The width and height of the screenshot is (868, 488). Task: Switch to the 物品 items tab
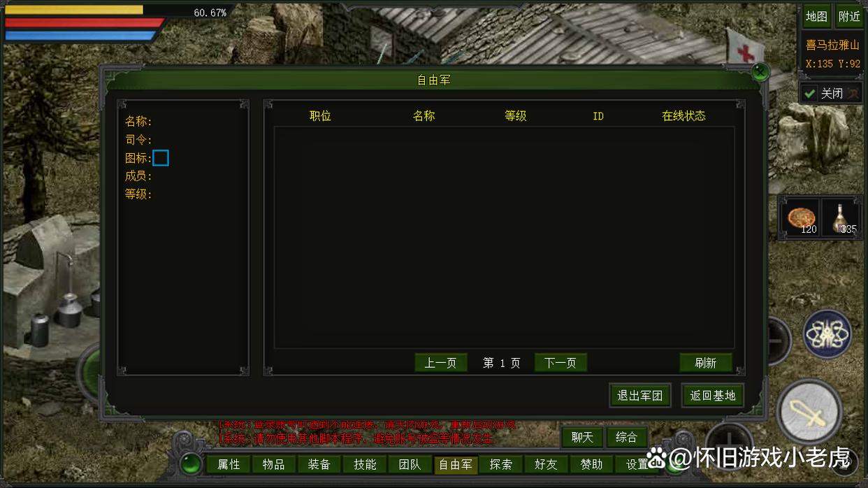[x=273, y=464]
